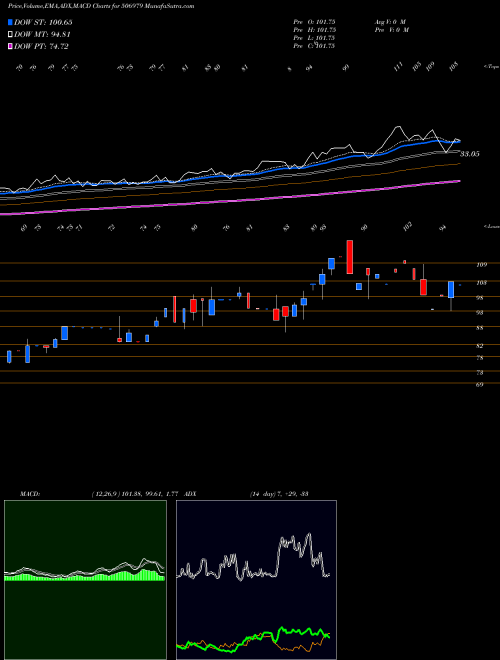Image resolution: width=500 pixels, height=660 pixels.
Task: Click the 'ADX' panel heading
Action: (190, 494)
